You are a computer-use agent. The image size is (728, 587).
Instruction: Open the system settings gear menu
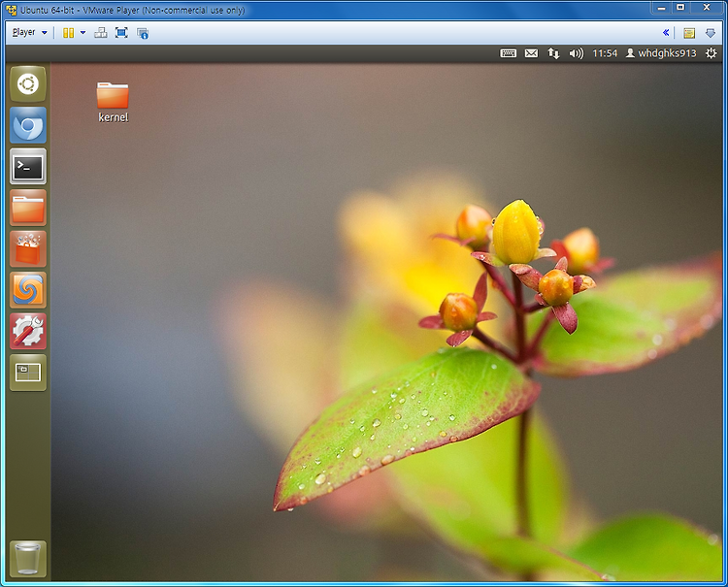[711, 53]
